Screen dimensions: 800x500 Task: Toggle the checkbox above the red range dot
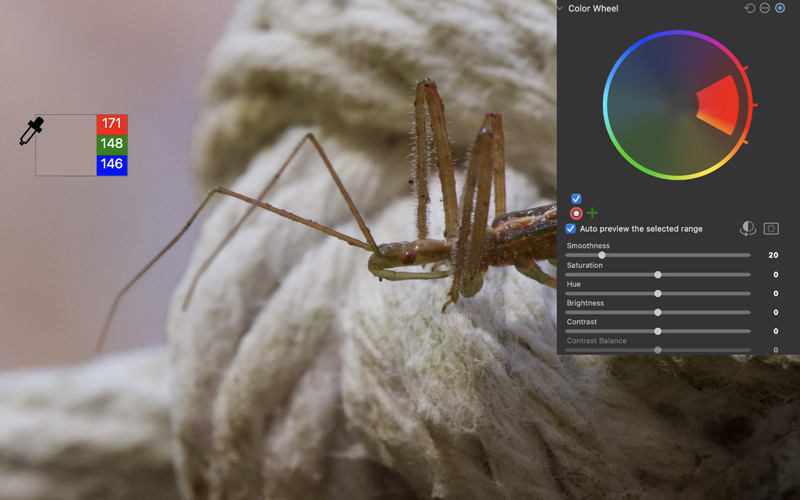(576, 199)
